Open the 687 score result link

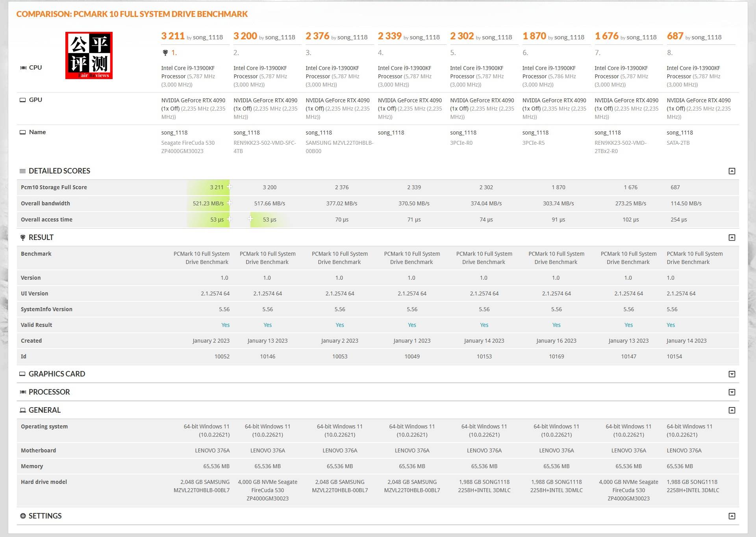[x=675, y=36]
